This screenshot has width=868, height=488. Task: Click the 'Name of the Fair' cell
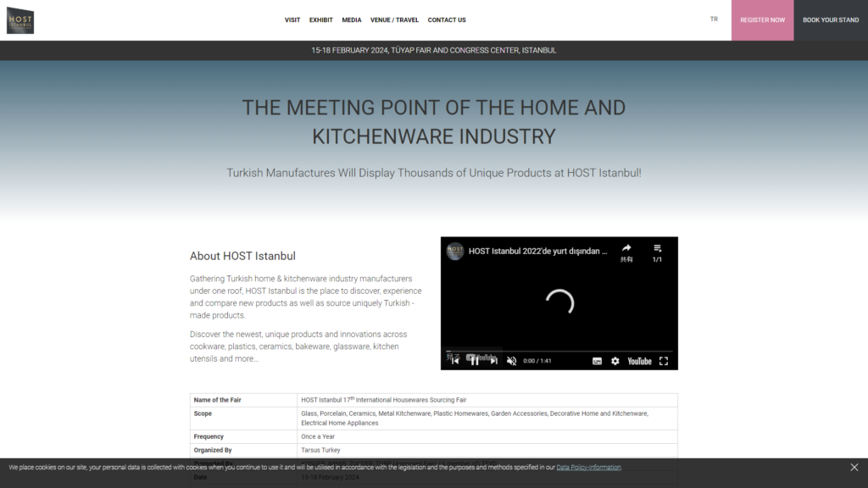(243, 400)
